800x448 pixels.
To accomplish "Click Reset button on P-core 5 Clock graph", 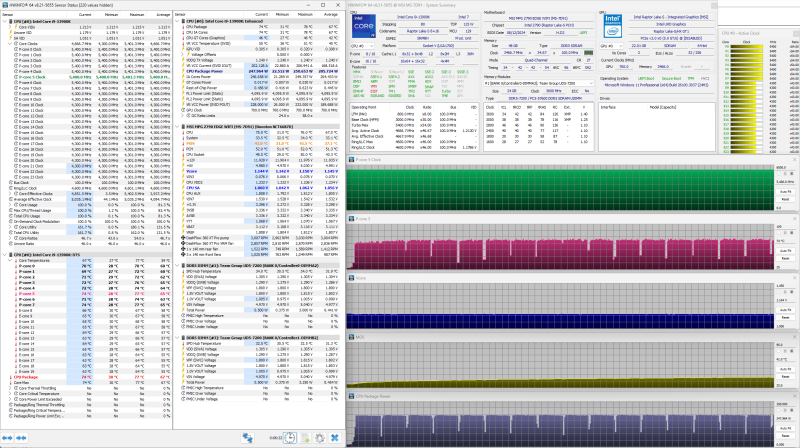I will coord(785,199).
